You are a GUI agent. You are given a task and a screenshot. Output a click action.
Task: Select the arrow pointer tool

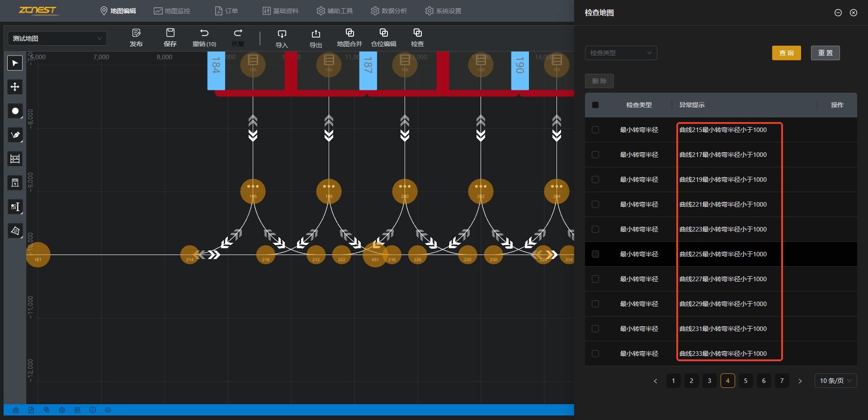(15, 63)
